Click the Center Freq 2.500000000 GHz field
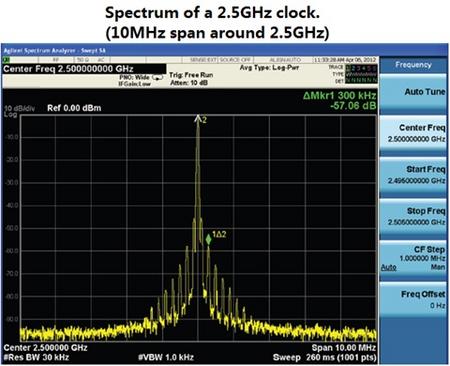This screenshot has width=450, height=366. click(x=84, y=69)
